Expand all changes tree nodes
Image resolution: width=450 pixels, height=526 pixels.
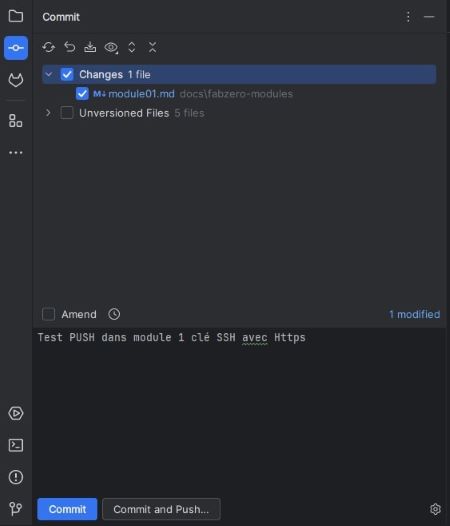click(132, 47)
